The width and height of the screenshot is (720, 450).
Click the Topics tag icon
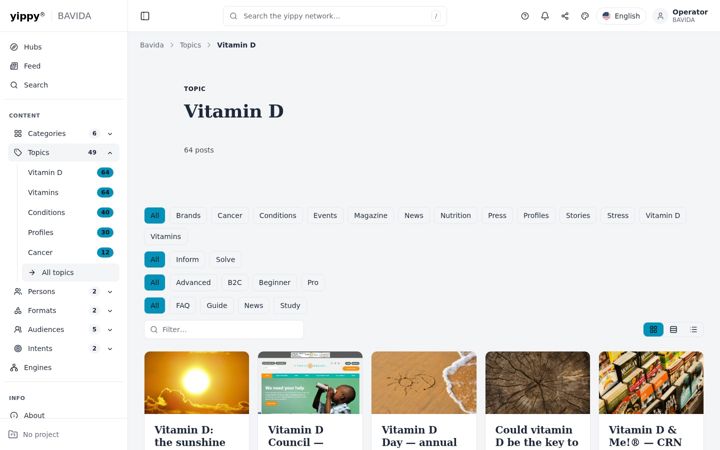click(x=18, y=152)
